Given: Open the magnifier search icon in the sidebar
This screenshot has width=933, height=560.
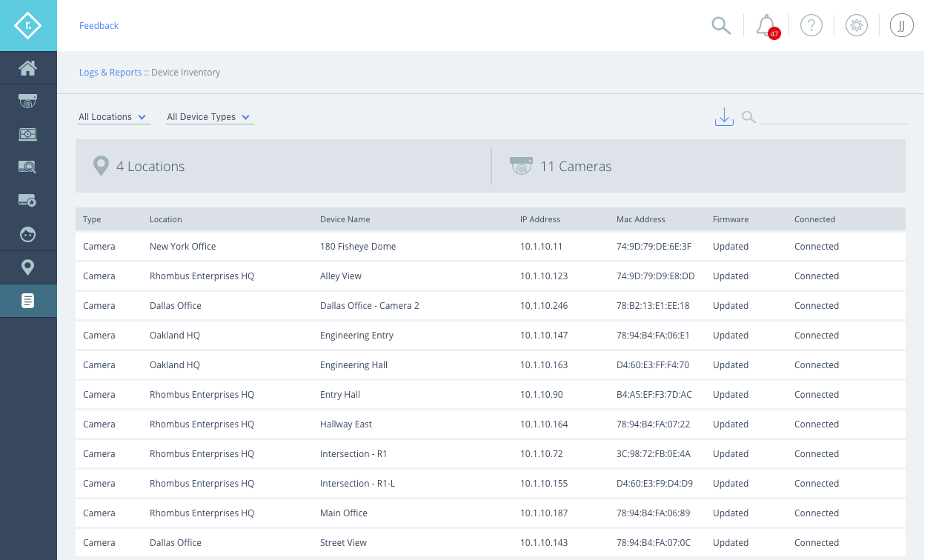Looking at the screenshot, I should point(28,167).
